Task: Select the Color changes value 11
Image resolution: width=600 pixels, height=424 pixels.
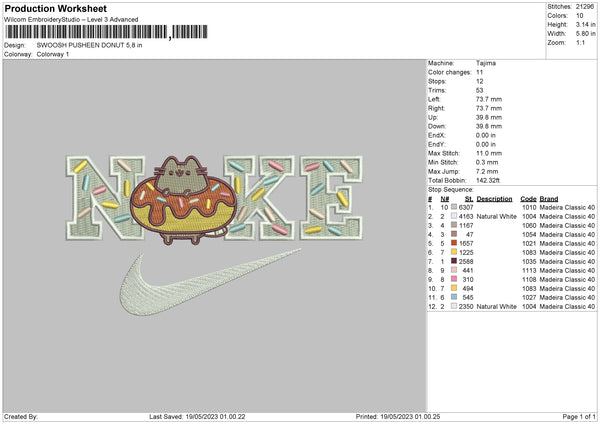Action: point(479,72)
